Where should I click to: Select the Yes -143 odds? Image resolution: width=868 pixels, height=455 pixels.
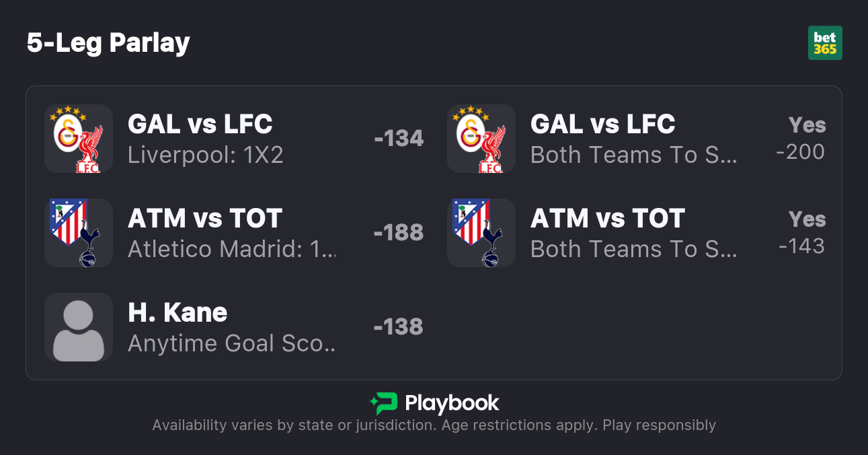click(x=802, y=234)
